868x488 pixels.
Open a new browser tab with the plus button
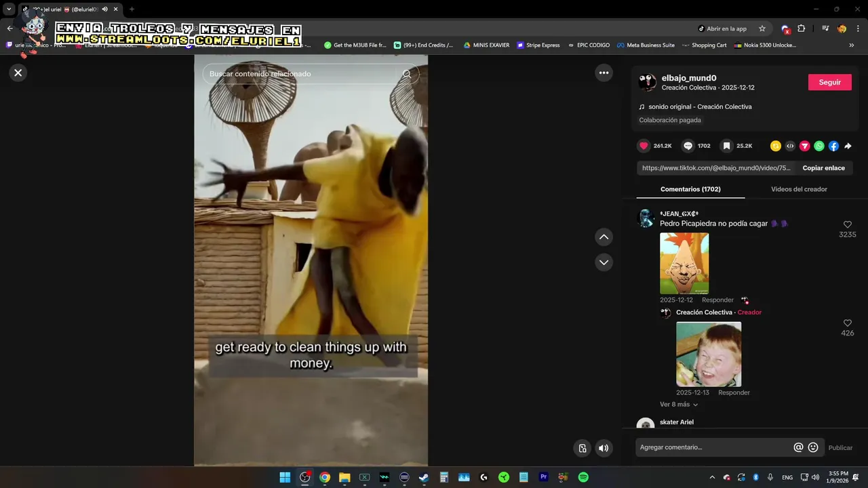click(132, 9)
